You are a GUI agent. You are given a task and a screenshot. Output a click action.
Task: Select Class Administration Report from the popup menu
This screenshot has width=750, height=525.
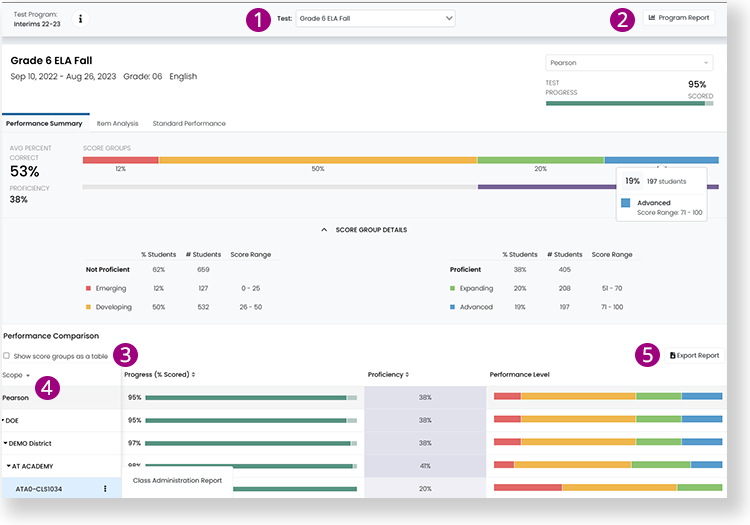(x=177, y=480)
